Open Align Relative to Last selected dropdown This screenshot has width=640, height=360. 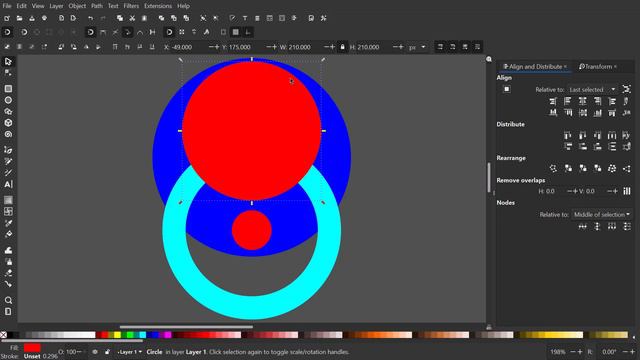point(592,89)
